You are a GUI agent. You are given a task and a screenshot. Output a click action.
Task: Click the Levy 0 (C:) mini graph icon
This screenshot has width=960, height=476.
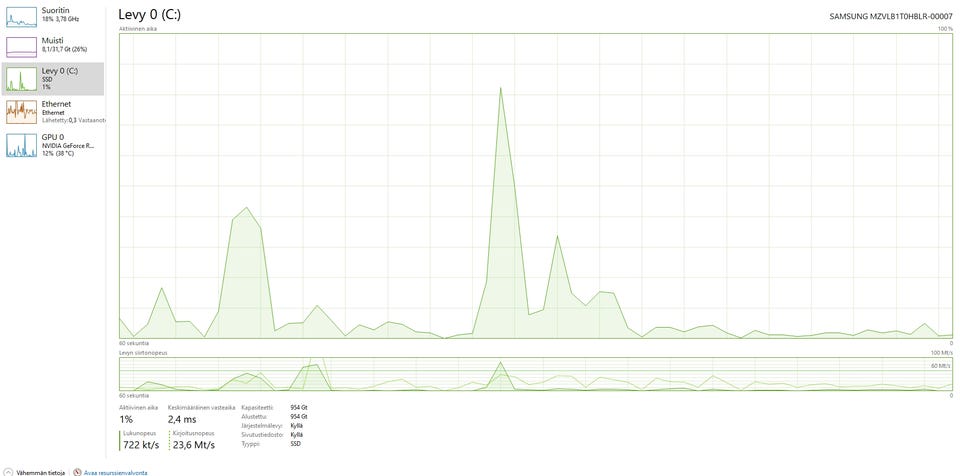21,79
